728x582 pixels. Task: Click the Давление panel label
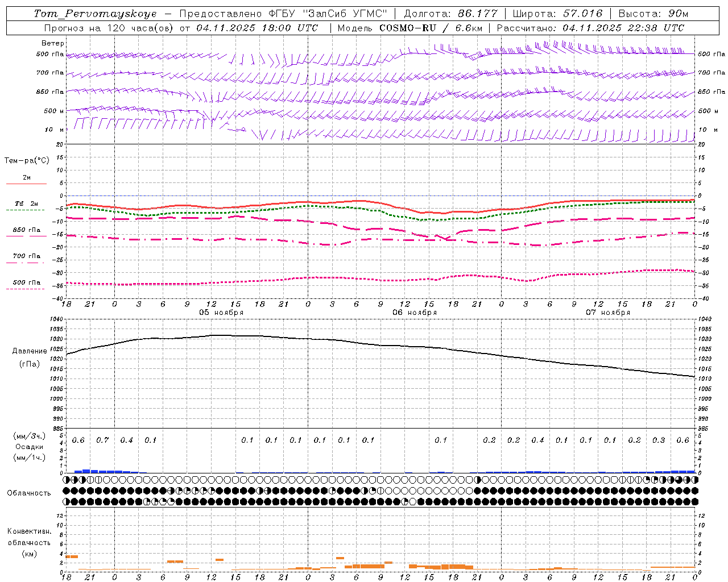pyautogui.click(x=30, y=351)
